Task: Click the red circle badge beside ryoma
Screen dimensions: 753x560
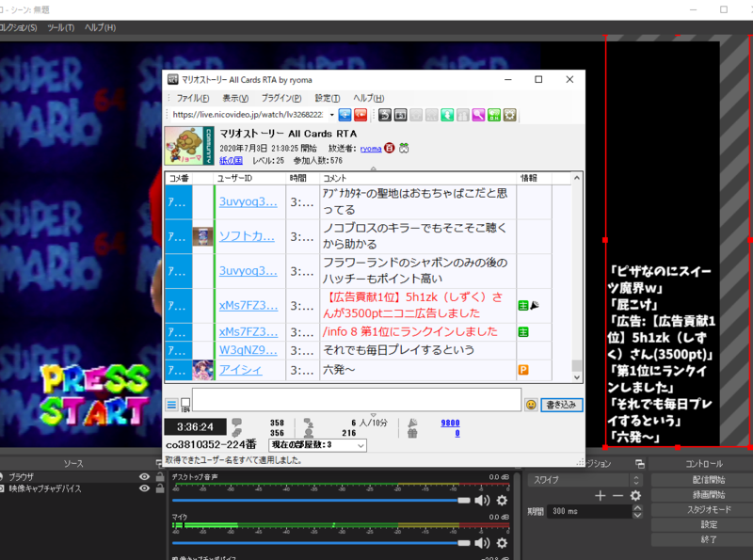Action: pos(390,149)
